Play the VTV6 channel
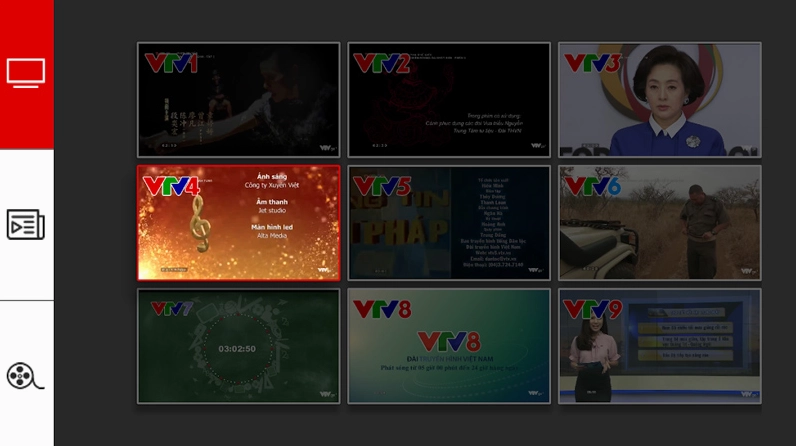Screen dimensions: 796x446 pyautogui.click(x=659, y=223)
